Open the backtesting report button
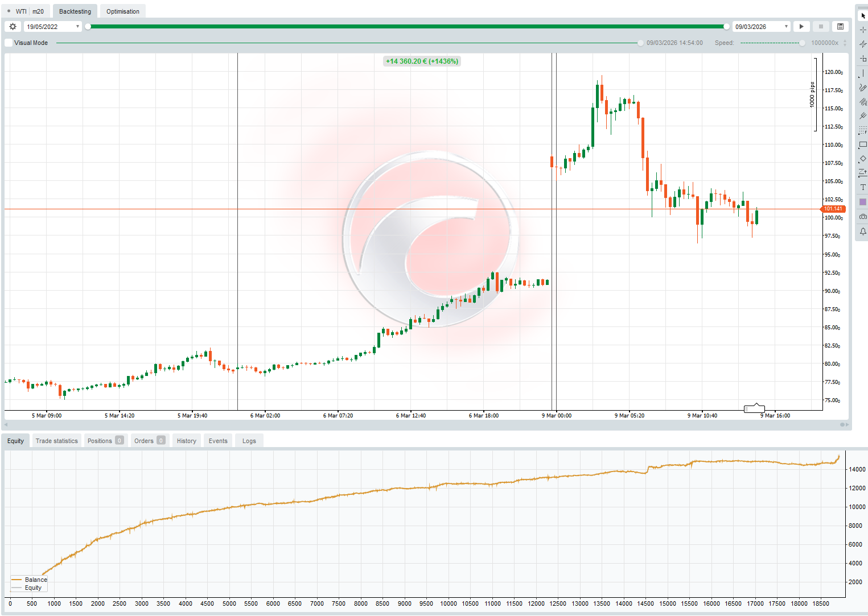This screenshot has height=616, width=868. (x=840, y=26)
